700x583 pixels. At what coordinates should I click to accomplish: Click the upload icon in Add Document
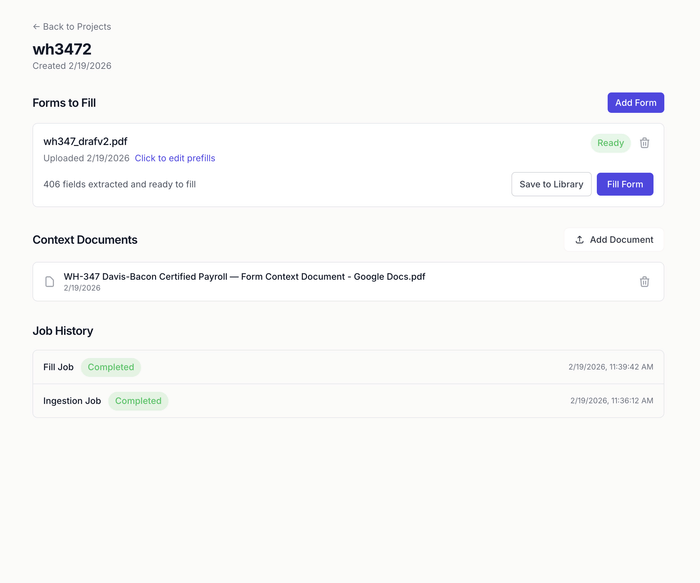click(580, 240)
